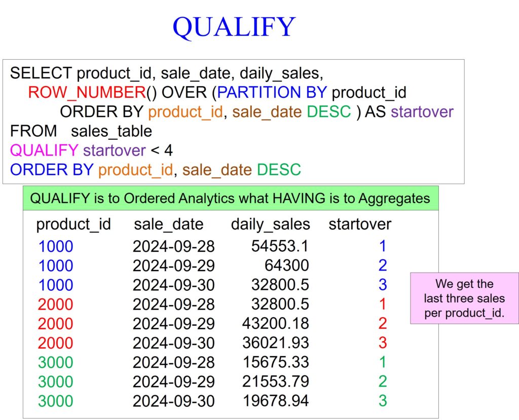Select the daily_sales value 64300
Viewport: 519px width, 420px height.
point(286,265)
